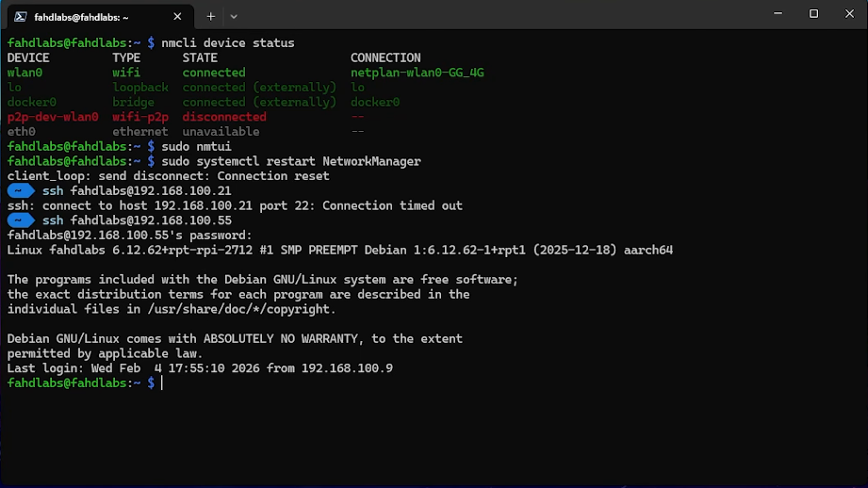Click the first blue ~ prompt badge
The height and width of the screenshot is (488, 868).
(x=20, y=191)
